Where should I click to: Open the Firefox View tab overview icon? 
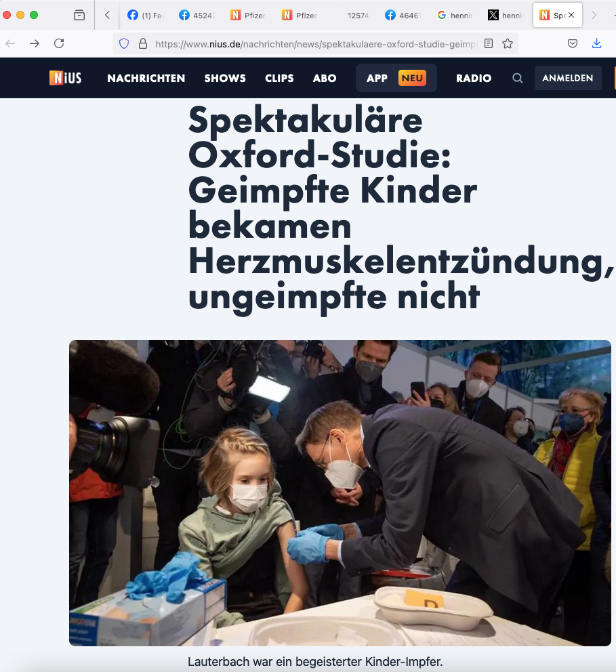click(x=79, y=16)
